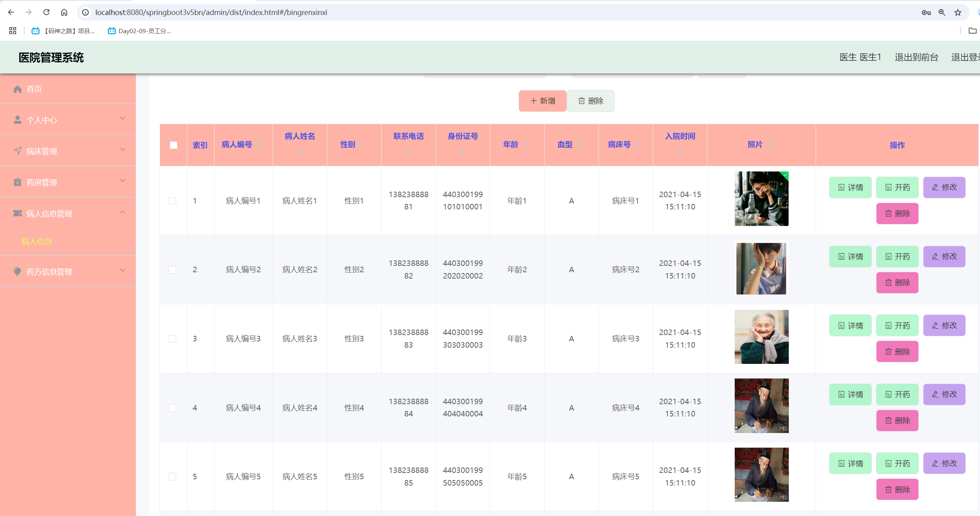Click the 新增 add button
The image size is (980, 516).
[542, 101]
